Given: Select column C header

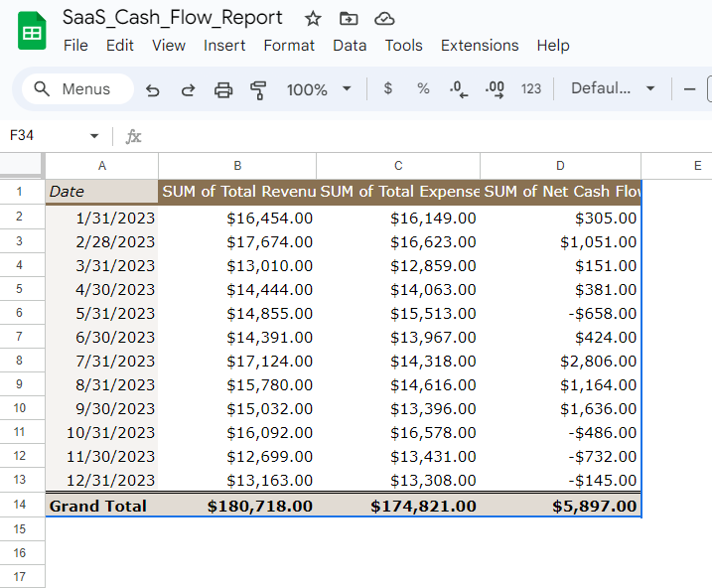Looking at the screenshot, I should 398,166.
